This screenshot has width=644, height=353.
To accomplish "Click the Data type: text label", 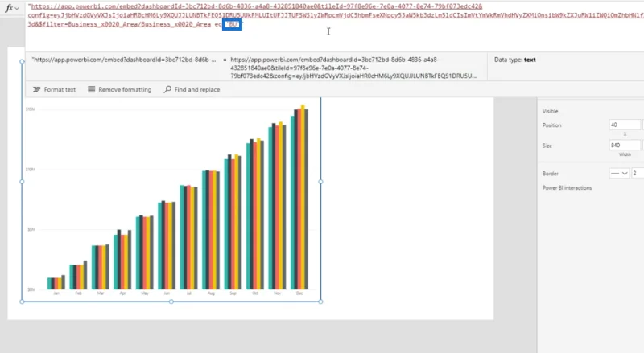I will point(514,60).
